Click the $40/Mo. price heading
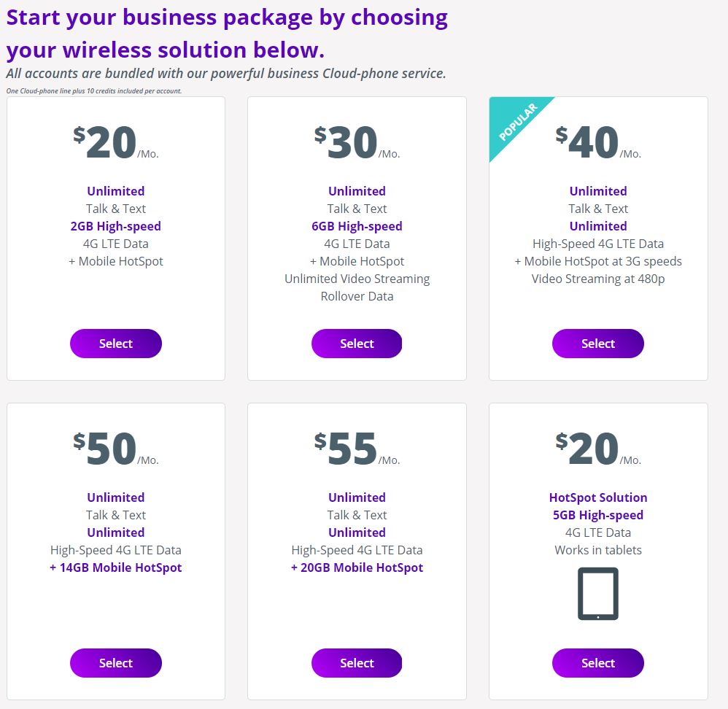This screenshot has height=709, width=728. 598,142
